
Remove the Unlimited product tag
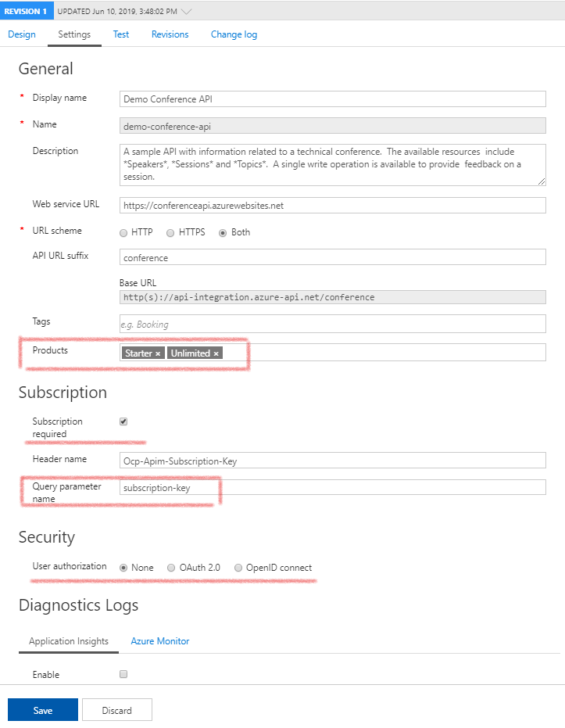tap(216, 353)
